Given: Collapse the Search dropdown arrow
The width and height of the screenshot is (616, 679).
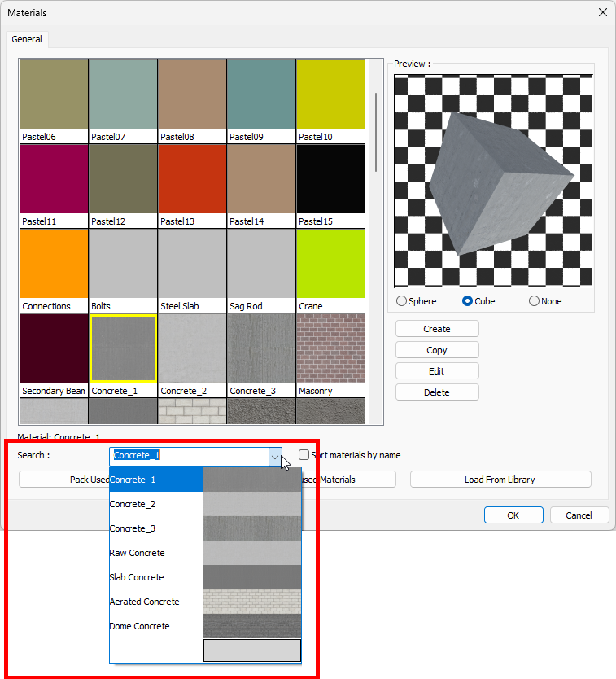Looking at the screenshot, I should [x=275, y=456].
